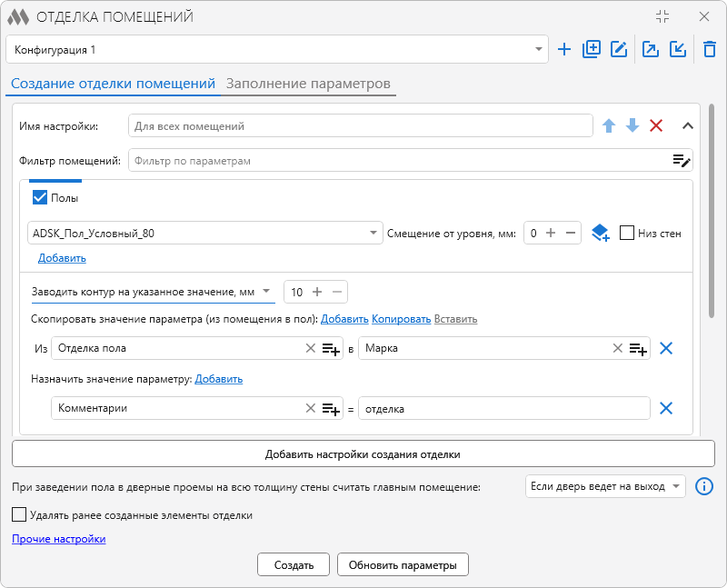Delete configuration with the trash icon
The height and width of the screenshot is (588, 727).
click(x=710, y=49)
